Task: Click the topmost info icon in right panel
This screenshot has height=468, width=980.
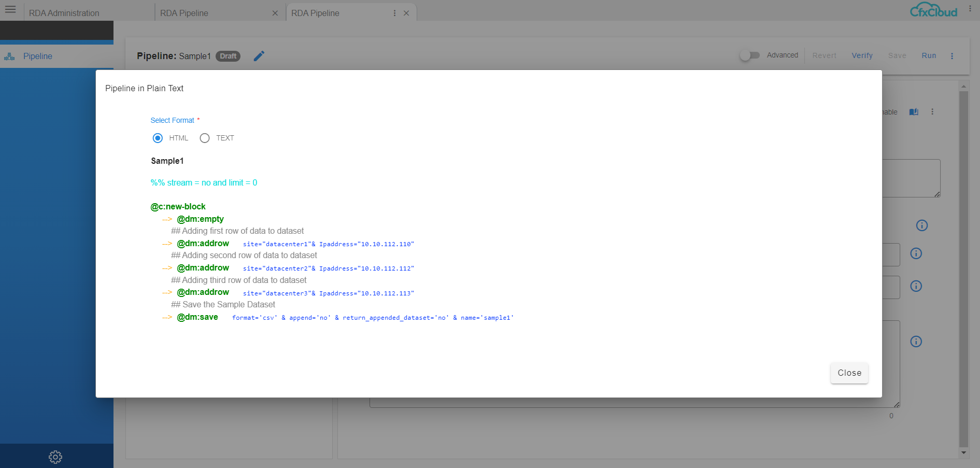Action: pos(922,225)
